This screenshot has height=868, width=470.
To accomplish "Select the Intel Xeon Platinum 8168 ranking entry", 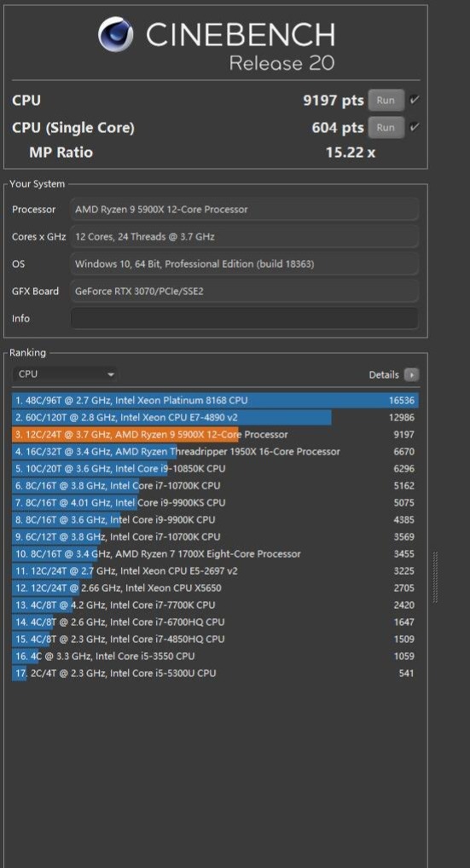I will coord(215,400).
